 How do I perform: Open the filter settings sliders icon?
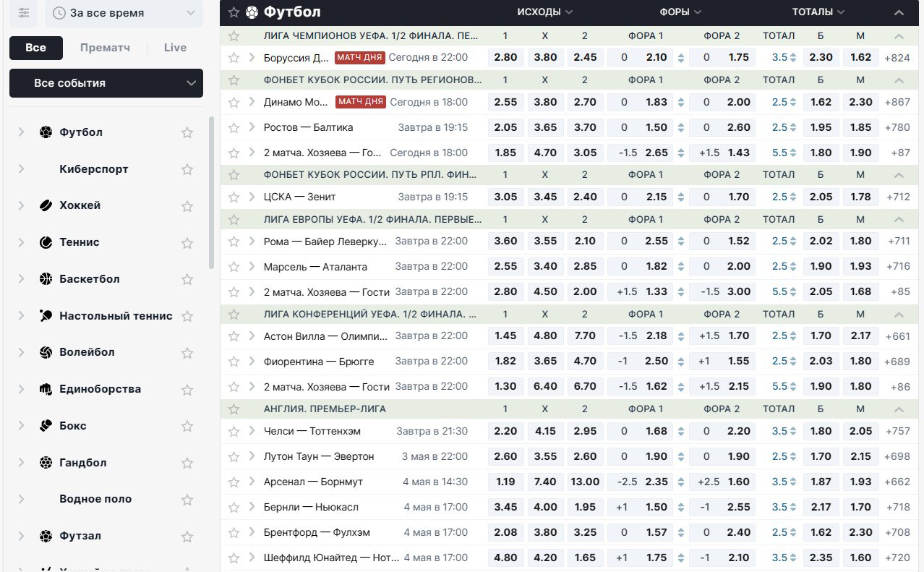coord(25,13)
